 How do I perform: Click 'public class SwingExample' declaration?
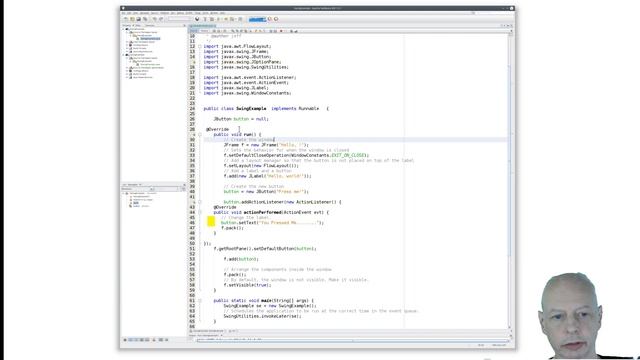tap(235, 109)
